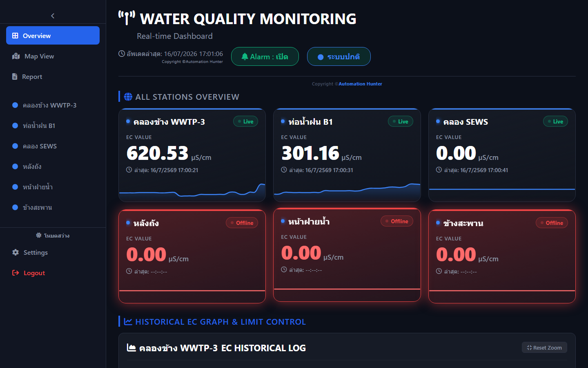Click the clock icon beside last update time

click(x=122, y=54)
